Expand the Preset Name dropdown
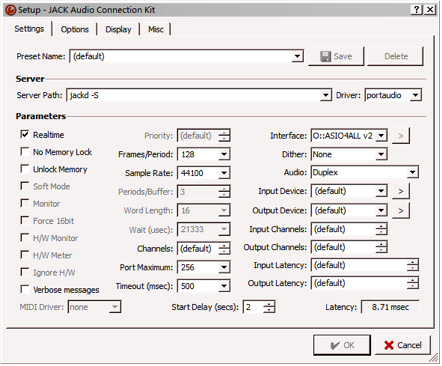Screen dimensions: 442x366 297,56
